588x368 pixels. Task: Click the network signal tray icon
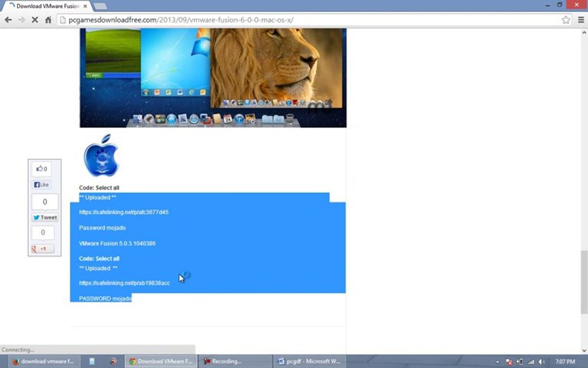click(531, 362)
